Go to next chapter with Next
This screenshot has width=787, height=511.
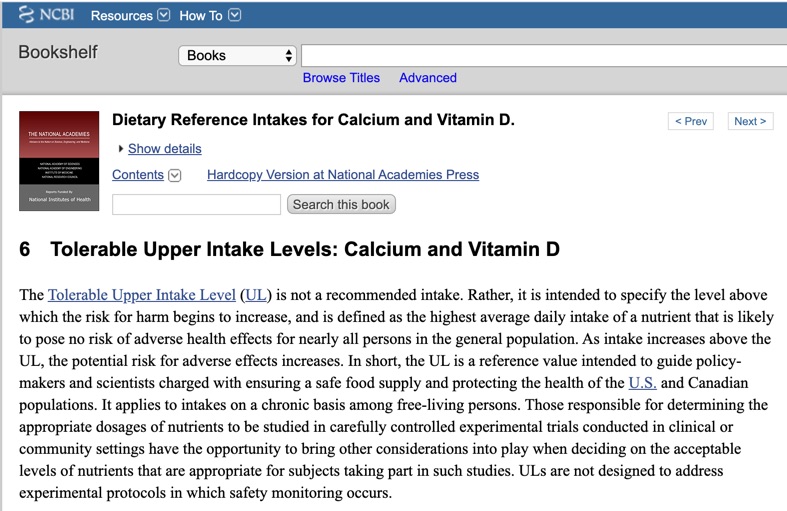750,121
